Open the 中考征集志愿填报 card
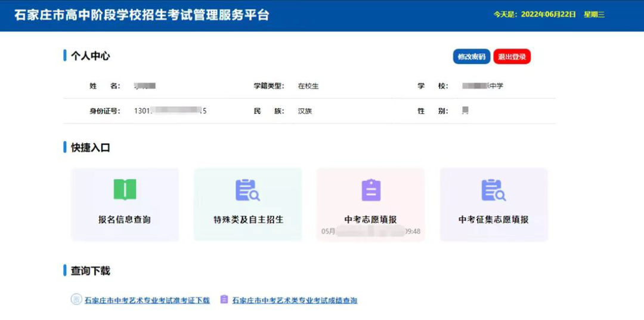Screen dimensions: 644x320 [494, 204]
